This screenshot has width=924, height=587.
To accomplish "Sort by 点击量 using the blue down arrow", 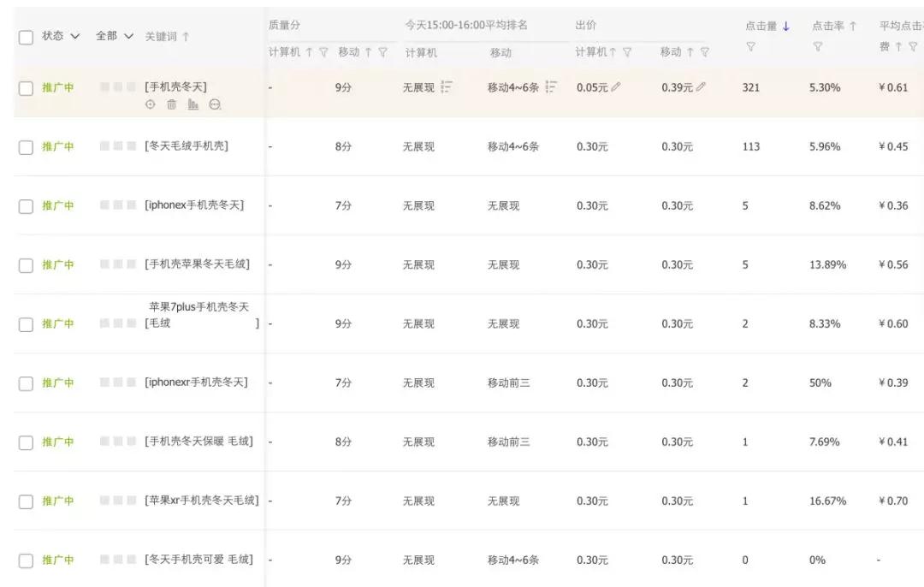I will 785,27.
